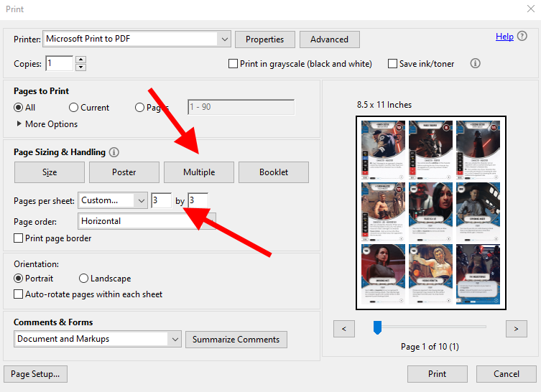
Task: Open Page Setup dialog
Action: (x=35, y=374)
